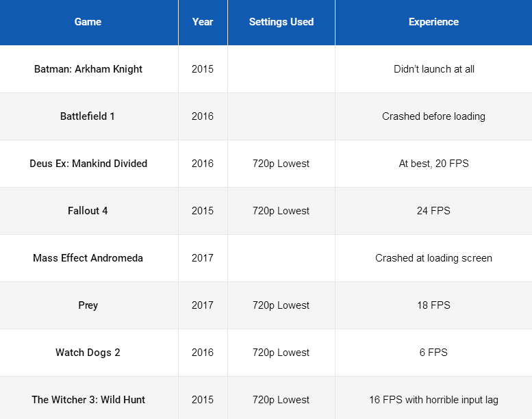Click the "6 FPS" experience cell
Viewport: 532px width, 419px height.
point(433,353)
